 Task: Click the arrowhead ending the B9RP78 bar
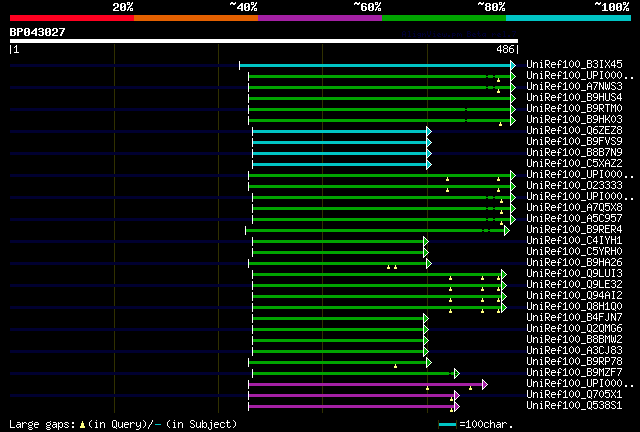(x=429, y=362)
